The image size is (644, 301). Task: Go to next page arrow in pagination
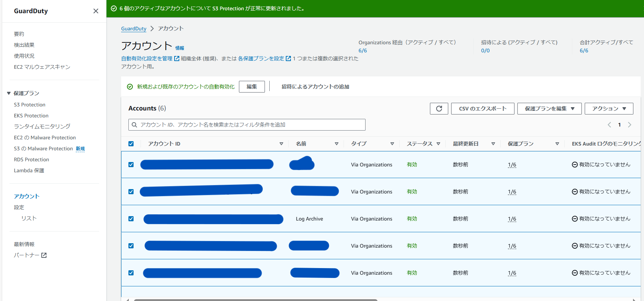click(x=629, y=125)
